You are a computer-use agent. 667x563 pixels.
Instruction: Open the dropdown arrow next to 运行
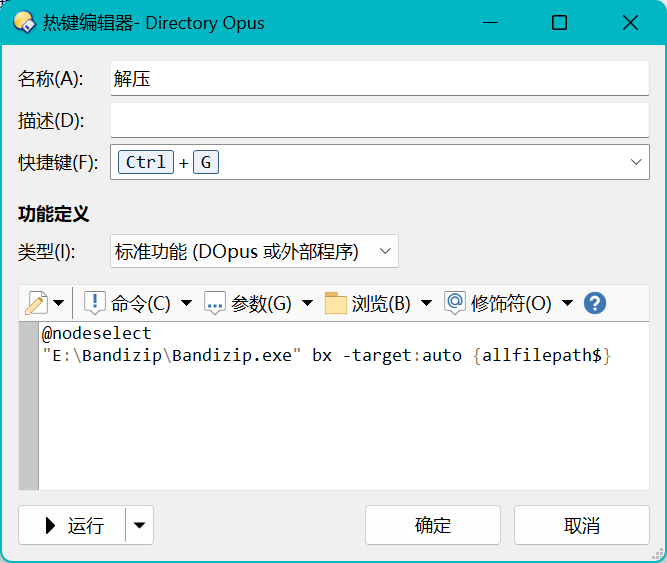click(139, 526)
